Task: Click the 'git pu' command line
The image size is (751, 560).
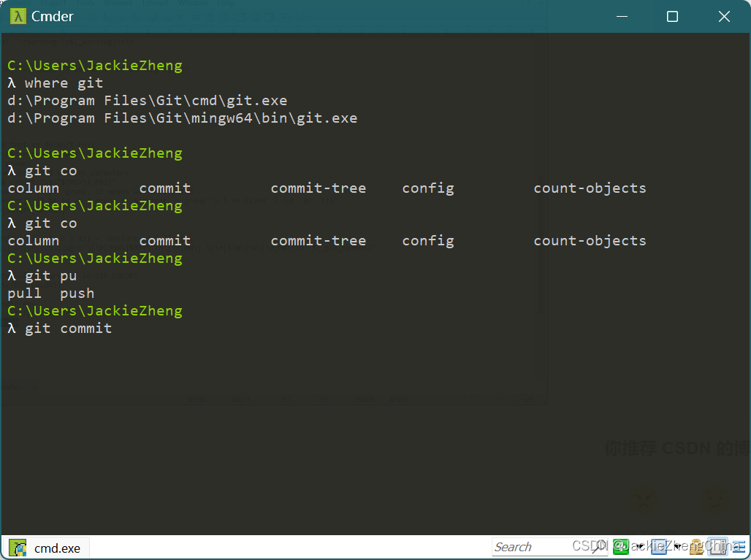Action: coord(50,276)
